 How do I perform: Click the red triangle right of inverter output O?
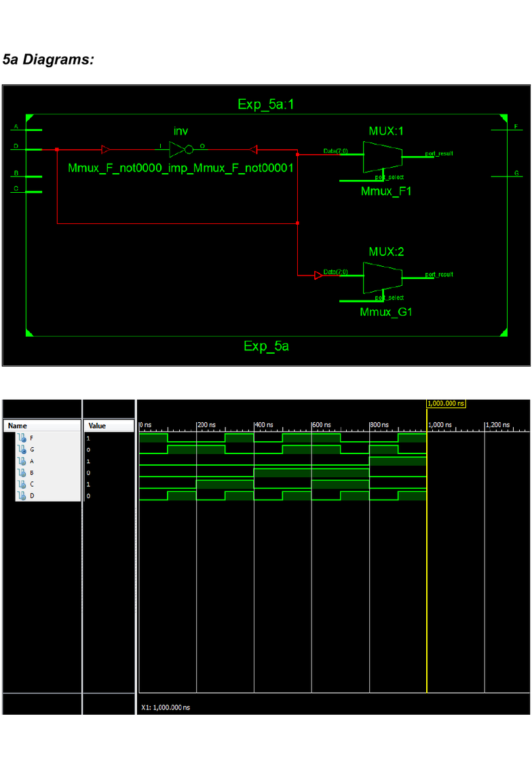tap(253, 149)
